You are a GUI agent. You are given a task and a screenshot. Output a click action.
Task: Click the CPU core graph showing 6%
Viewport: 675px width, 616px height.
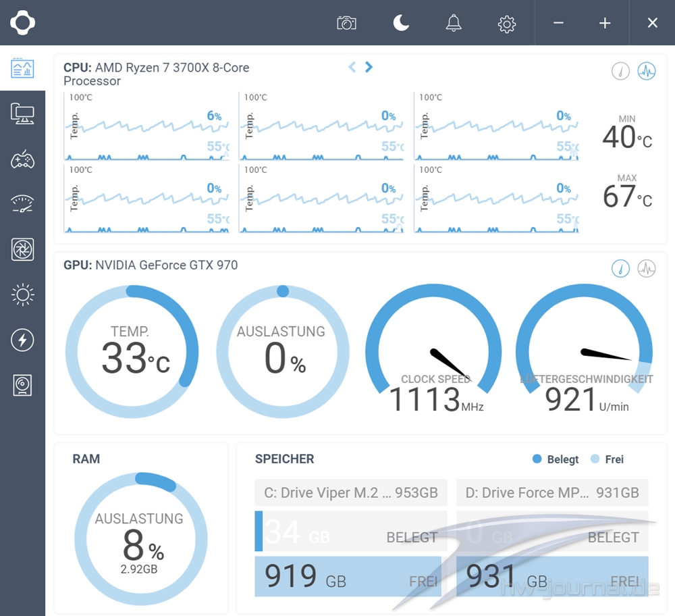pos(146,126)
